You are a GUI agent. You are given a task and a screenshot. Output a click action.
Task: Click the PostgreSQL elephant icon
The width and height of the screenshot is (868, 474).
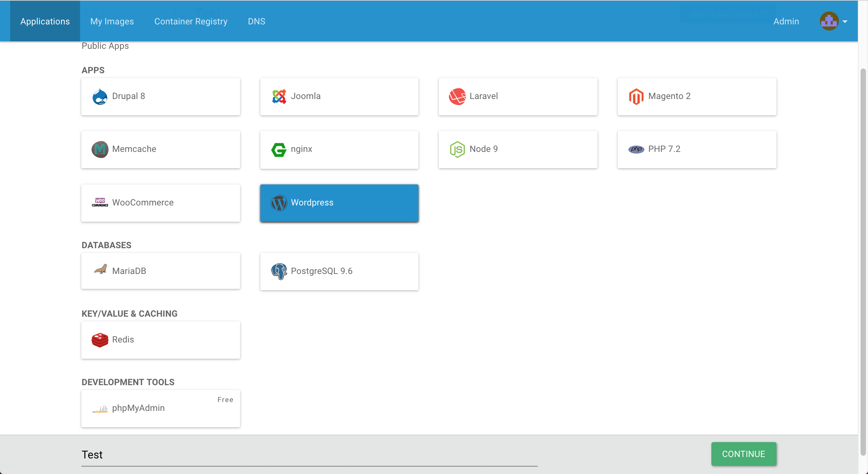pyautogui.click(x=279, y=272)
